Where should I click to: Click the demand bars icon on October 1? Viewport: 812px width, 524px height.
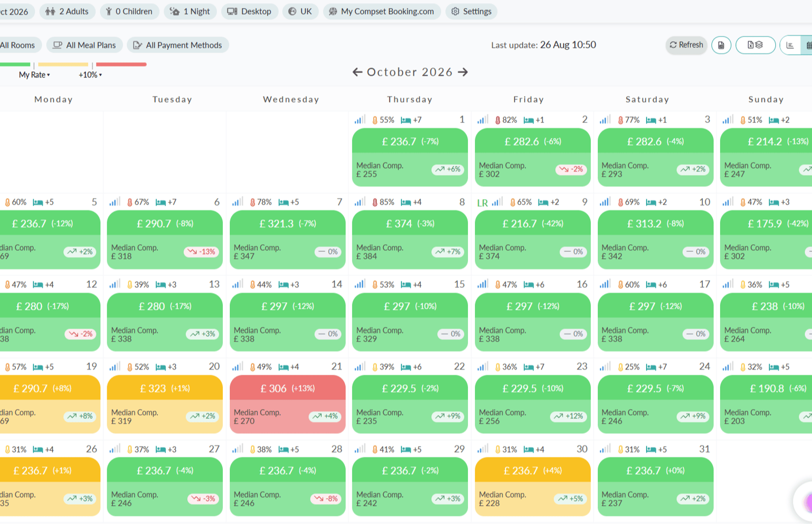click(360, 120)
